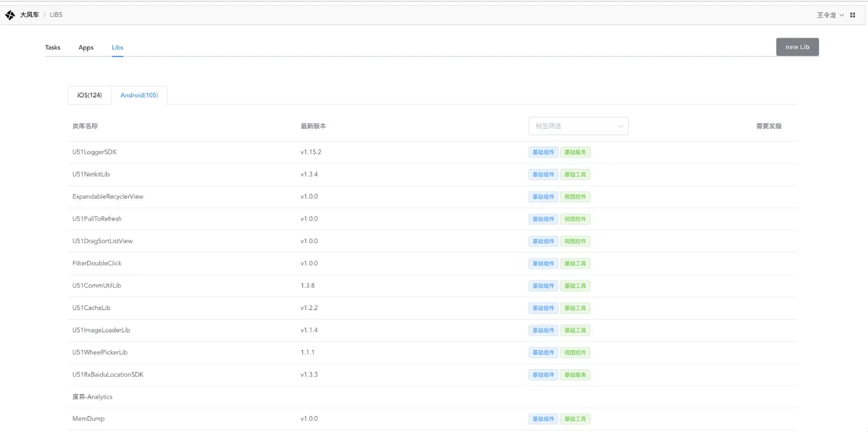Open the U51NetkitLib library entry
This screenshot has width=868, height=432.
(x=91, y=174)
